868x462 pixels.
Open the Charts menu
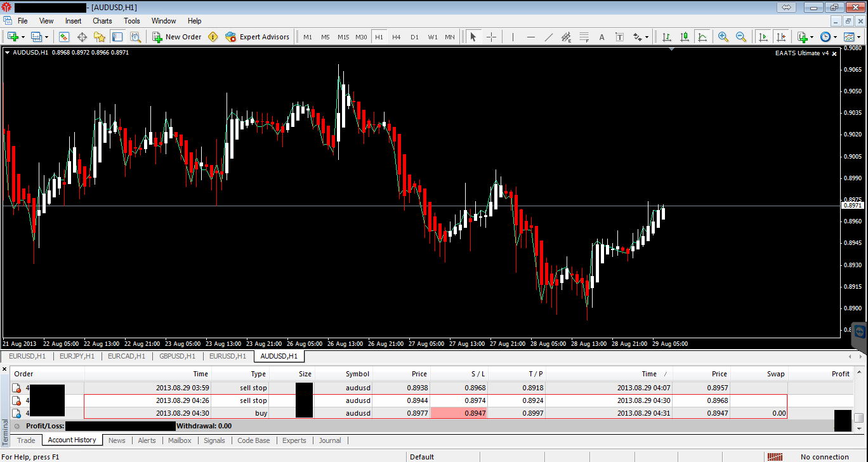coord(102,21)
